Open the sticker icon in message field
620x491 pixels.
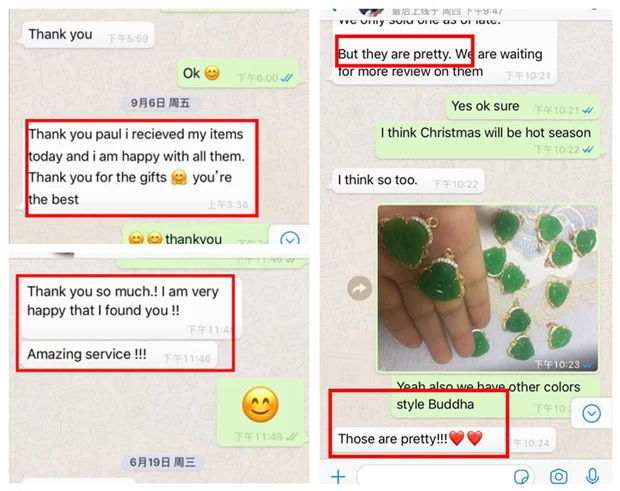521,476
